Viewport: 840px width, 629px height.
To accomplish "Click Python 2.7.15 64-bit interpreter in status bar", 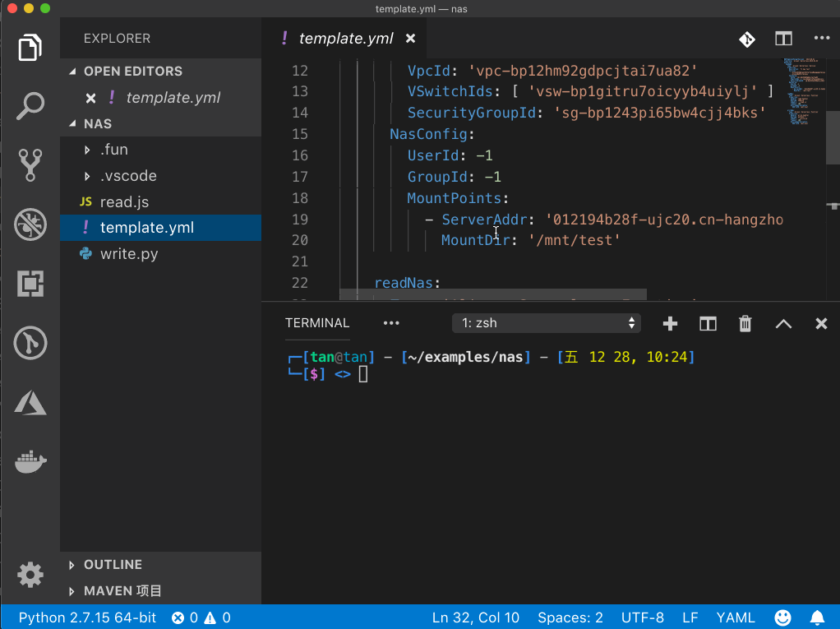I will 87,617.
